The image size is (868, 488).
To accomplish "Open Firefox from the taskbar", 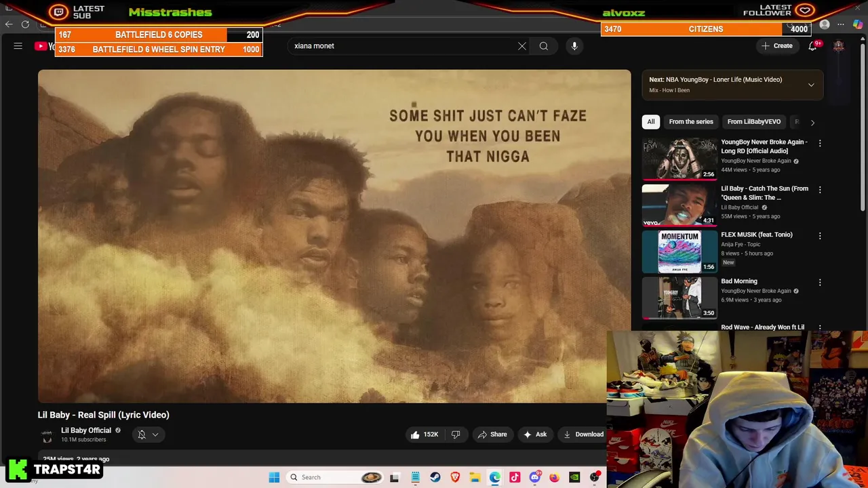I will pyautogui.click(x=554, y=477).
